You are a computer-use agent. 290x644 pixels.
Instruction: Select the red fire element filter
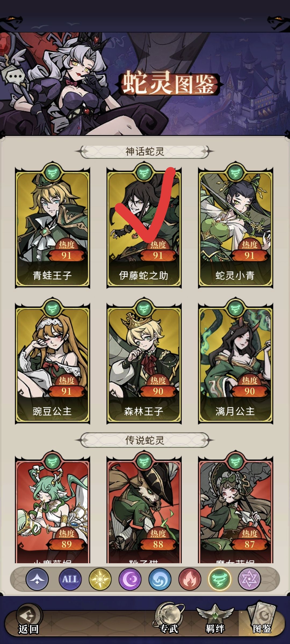[x=190, y=579]
